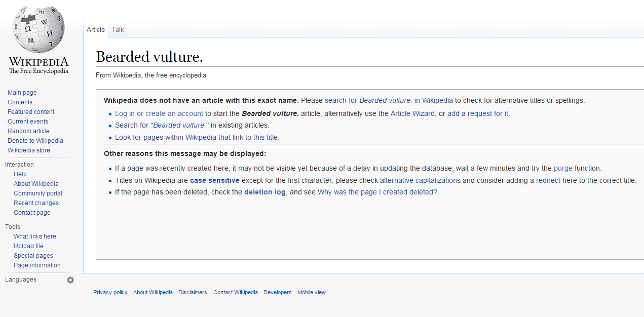Screen dimensions: 644x317
Task: View Page information
Action: pos(37,265)
